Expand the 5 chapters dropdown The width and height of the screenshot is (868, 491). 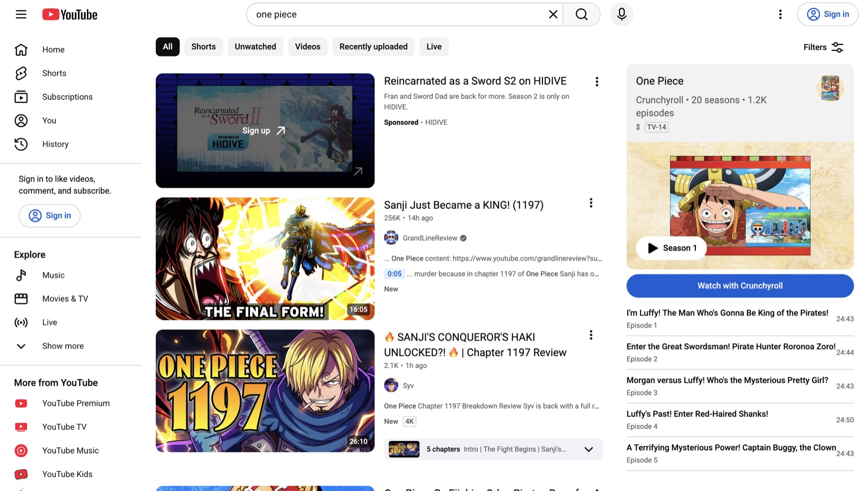tap(589, 449)
